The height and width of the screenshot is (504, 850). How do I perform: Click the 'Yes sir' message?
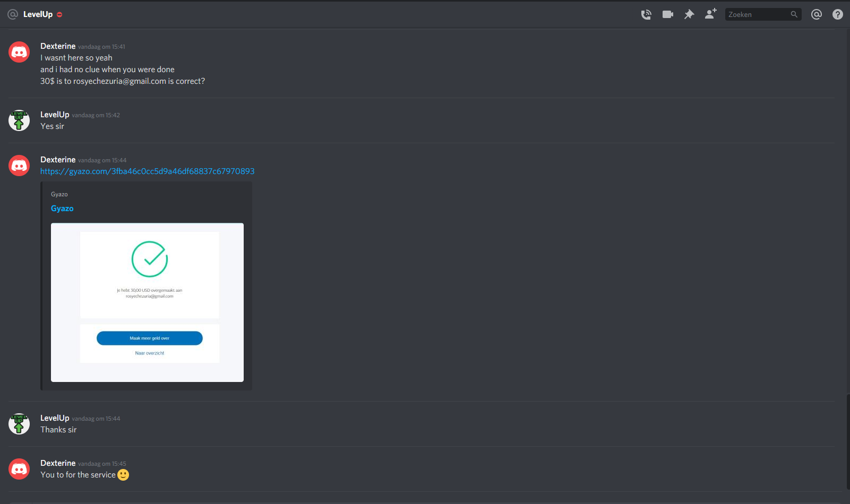(52, 126)
